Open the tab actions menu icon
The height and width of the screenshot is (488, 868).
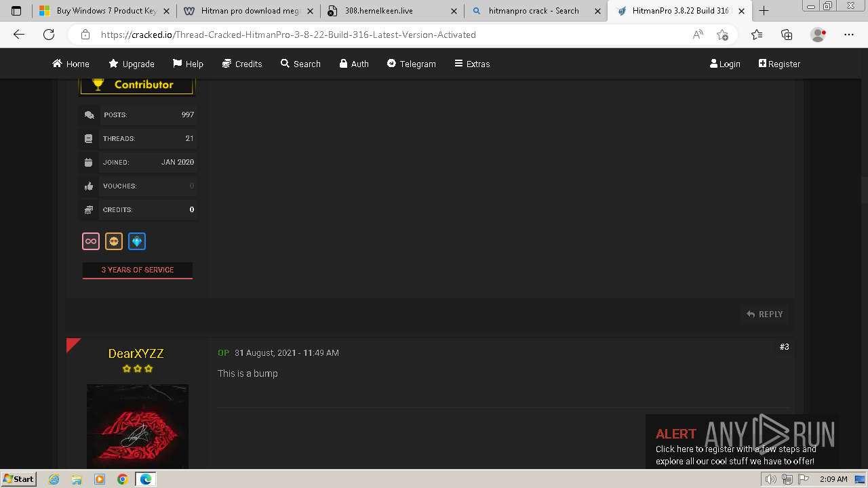coord(16,11)
